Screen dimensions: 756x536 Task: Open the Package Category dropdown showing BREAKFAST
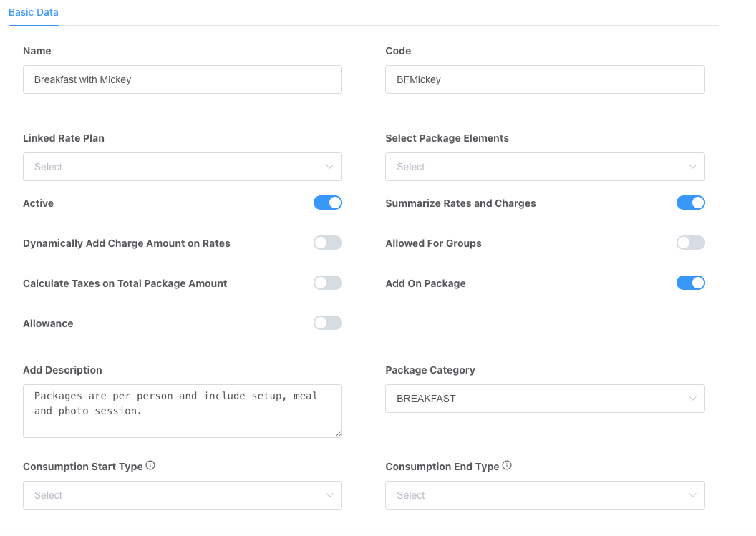pos(544,399)
